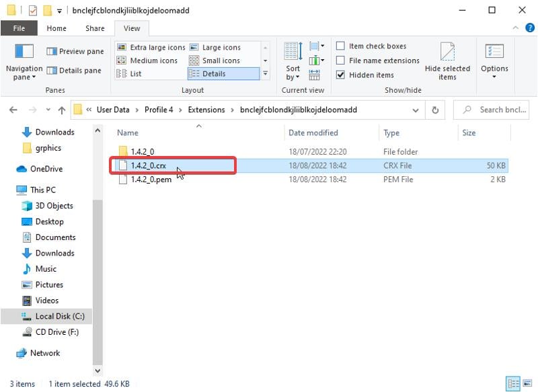Collapse the ribbon with the chevron

point(515,28)
